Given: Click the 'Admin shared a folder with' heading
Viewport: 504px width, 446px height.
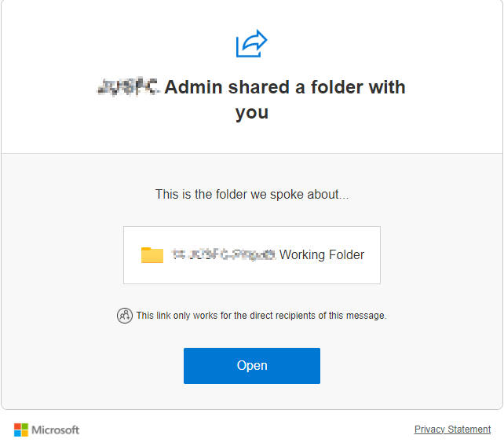Looking at the screenshot, I should click(x=285, y=87).
